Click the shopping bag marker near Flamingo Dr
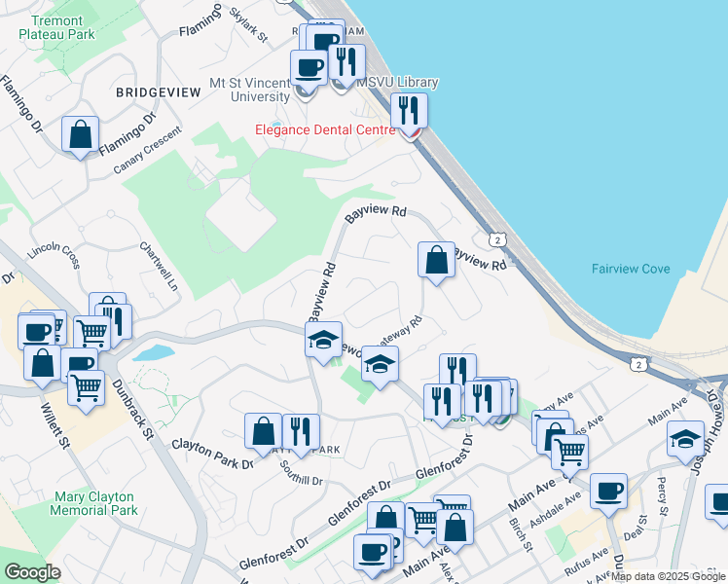 pyautogui.click(x=82, y=134)
